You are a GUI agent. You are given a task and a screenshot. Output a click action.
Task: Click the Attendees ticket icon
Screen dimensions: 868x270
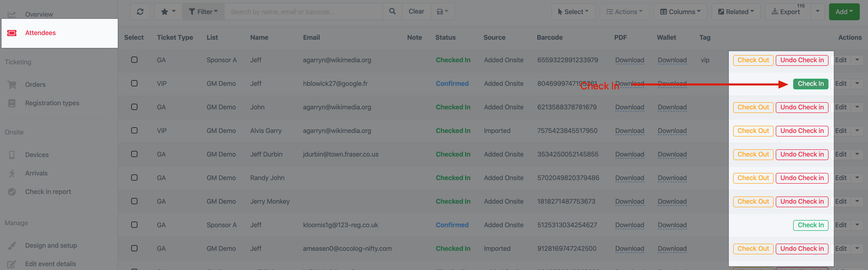click(12, 33)
